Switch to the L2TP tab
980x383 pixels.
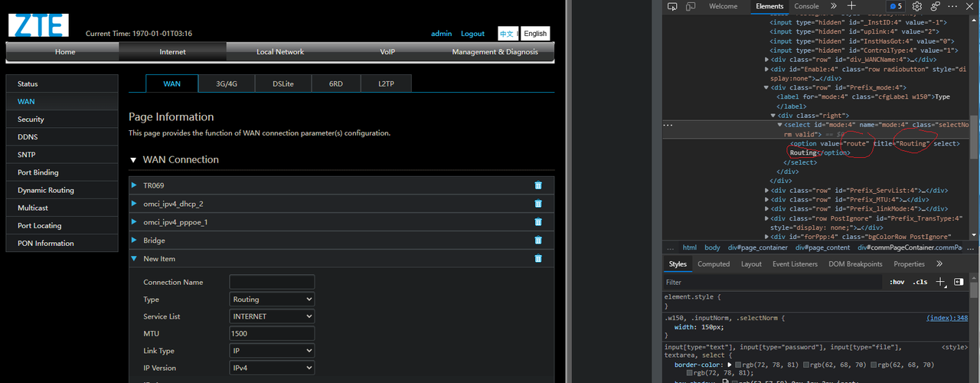pyautogui.click(x=387, y=83)
